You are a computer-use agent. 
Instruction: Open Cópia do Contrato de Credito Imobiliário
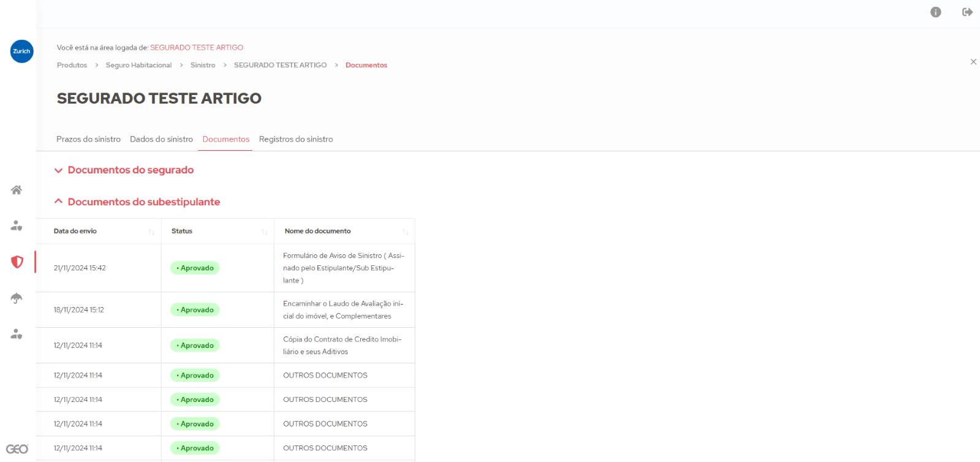pyautogui.click(x=342, y=345)
